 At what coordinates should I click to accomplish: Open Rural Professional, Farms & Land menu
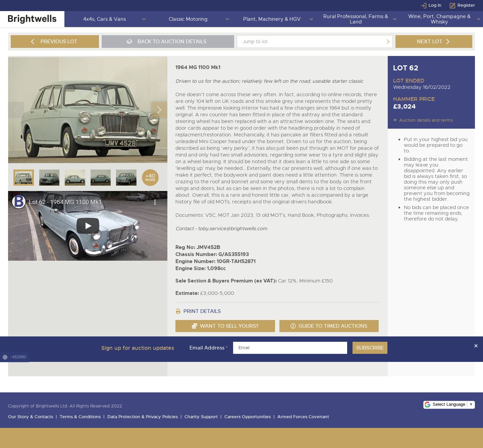pos(356,19)
